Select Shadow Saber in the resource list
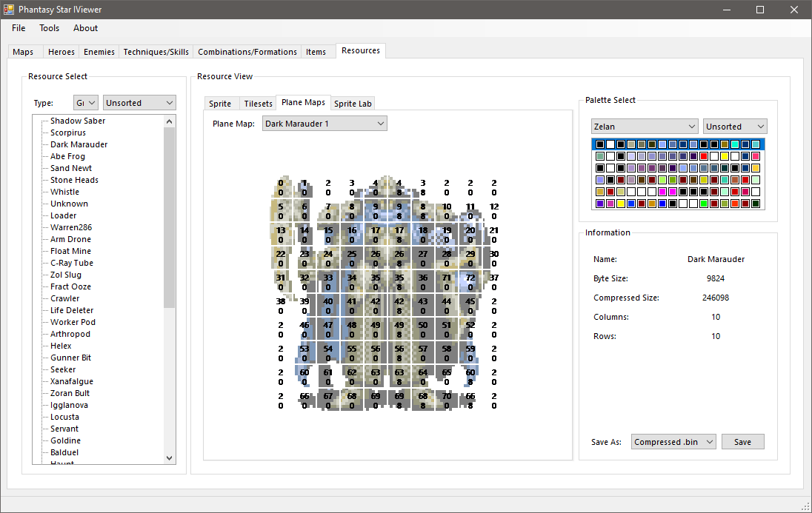 coord(78,121)
